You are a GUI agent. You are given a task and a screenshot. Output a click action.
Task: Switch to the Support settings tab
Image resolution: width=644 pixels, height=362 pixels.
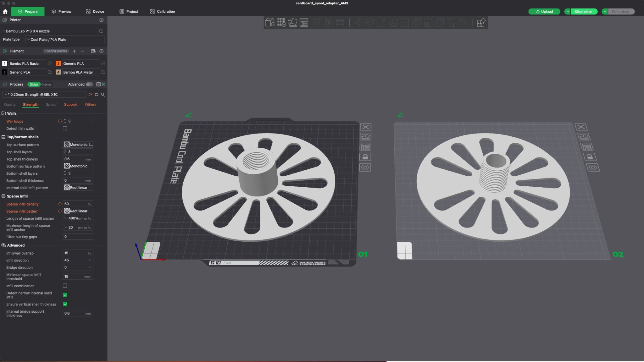70,105
